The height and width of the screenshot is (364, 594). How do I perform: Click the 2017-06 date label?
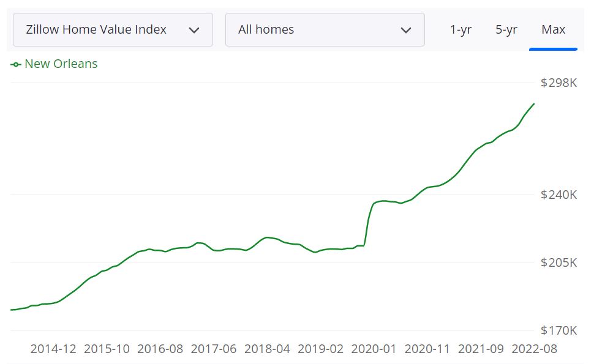213,349
